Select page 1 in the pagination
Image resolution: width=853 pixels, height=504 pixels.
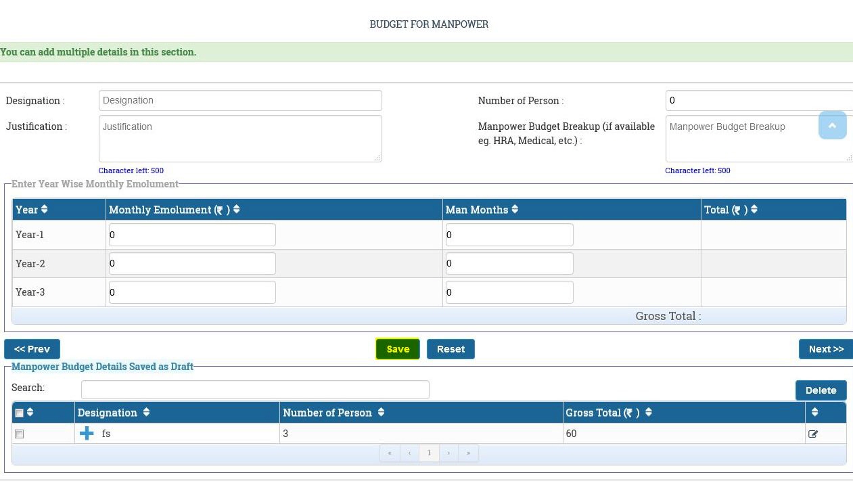pos(429,453)
